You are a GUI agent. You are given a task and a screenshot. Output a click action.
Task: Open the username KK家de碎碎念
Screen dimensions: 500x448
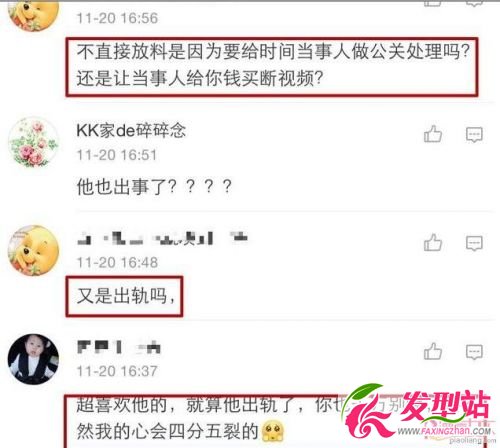[131, 130]
